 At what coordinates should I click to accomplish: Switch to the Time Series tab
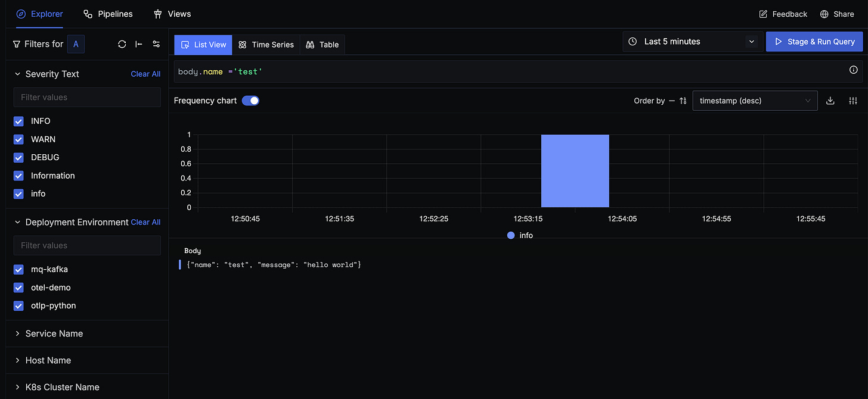pos(266,45)
